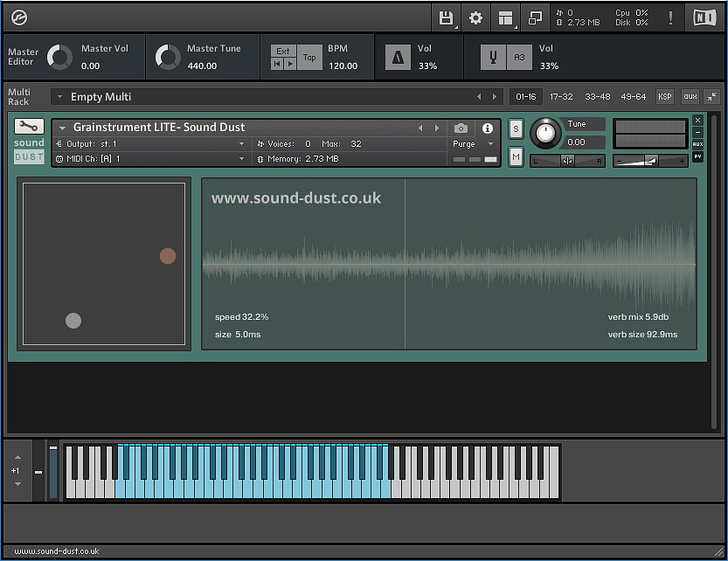Screen dimensions: 728x561
Task: Toggle the Ext sync button
Action: (283, 52)
